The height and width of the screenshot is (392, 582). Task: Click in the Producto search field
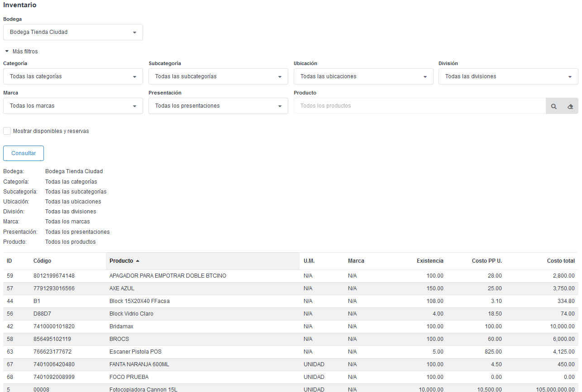(x=419, y=106)
